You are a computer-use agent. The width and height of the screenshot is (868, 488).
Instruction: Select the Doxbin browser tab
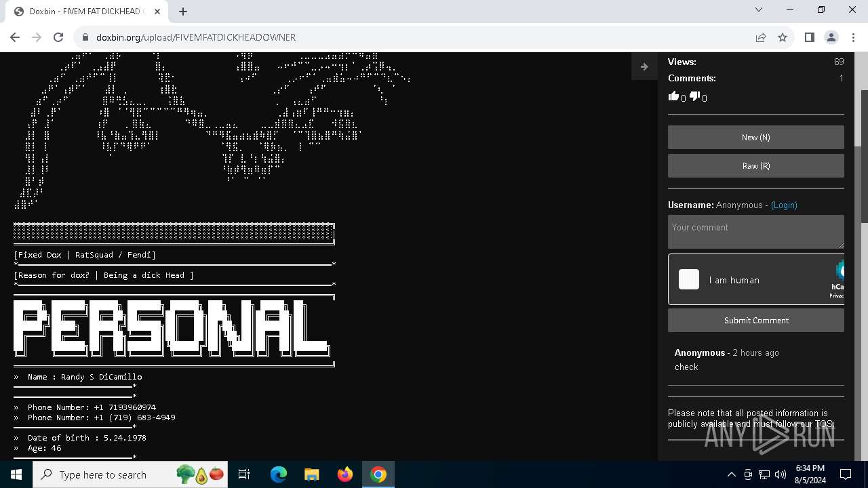87,12
